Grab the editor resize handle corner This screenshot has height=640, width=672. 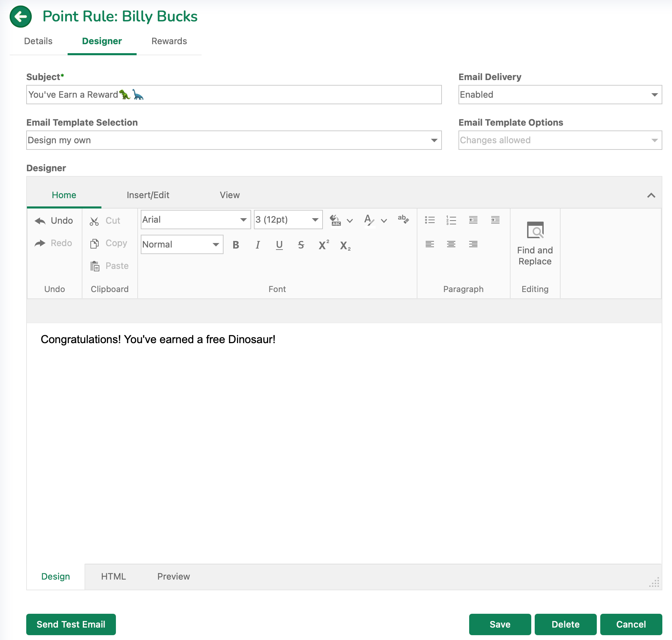(x=654, y=582)
